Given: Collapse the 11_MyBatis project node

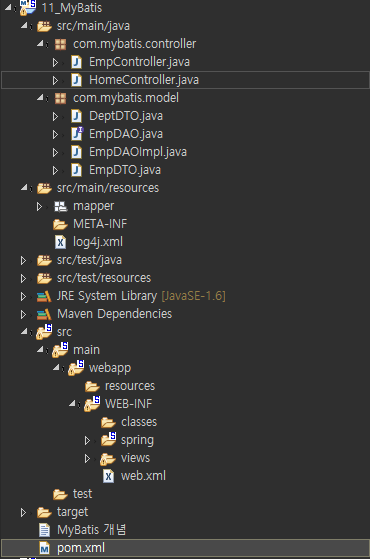Looking at the screenshot, I should [8, 7].
